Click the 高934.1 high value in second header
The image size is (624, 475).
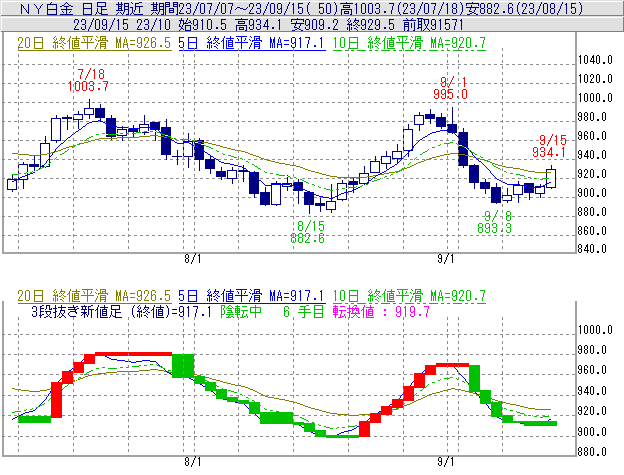coord(259,25)
